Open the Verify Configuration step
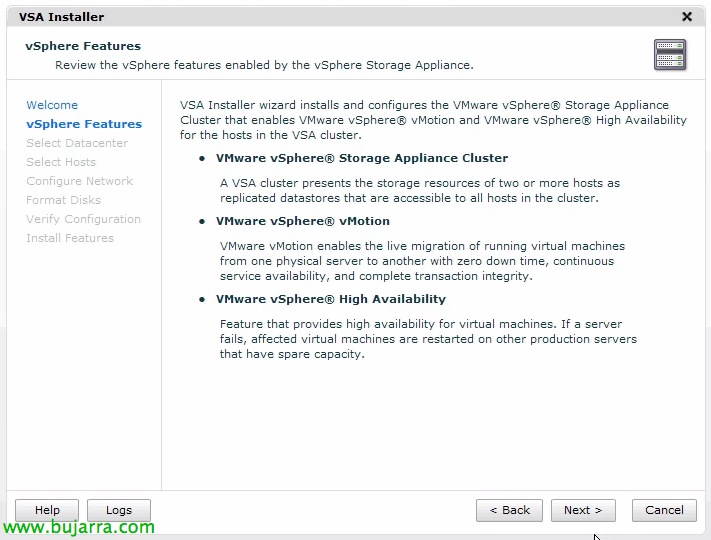The width and height of the screenshot is (711, 540). tap(83, 219)
